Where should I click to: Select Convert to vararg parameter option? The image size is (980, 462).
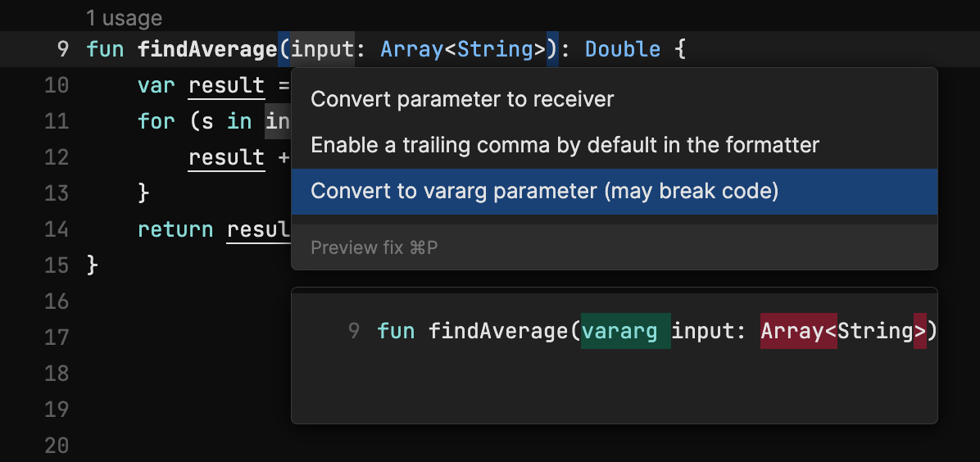click(615, 192)
